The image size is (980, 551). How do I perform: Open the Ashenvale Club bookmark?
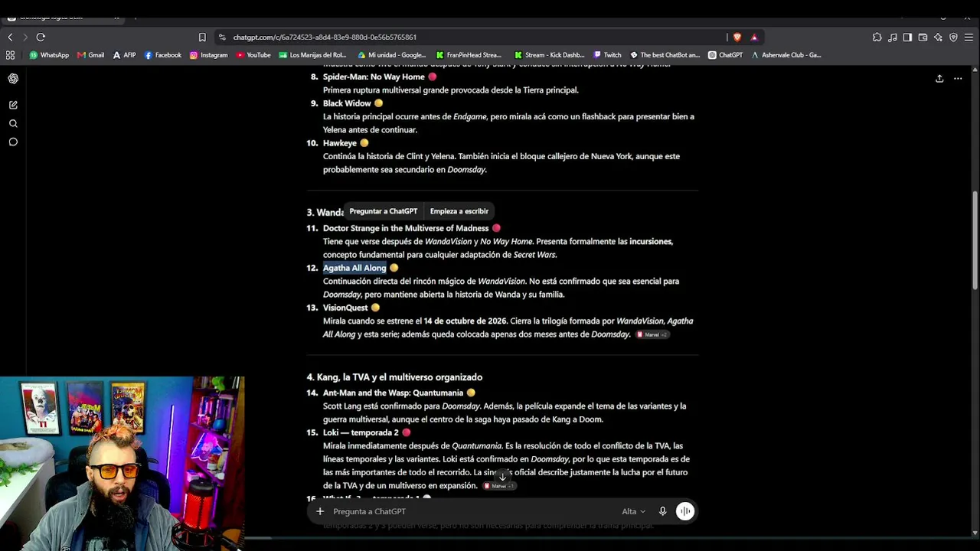[x=786, y=55]
